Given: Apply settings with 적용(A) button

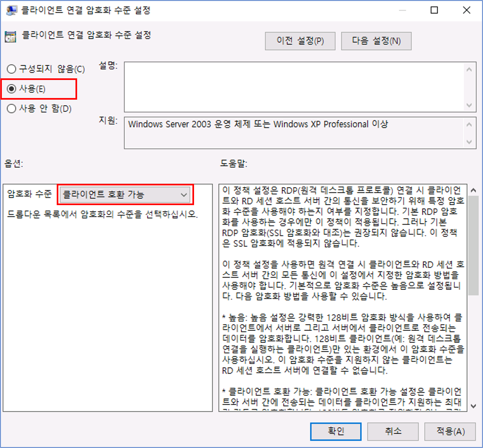Looking at the screenshot, I should (450, 431).
